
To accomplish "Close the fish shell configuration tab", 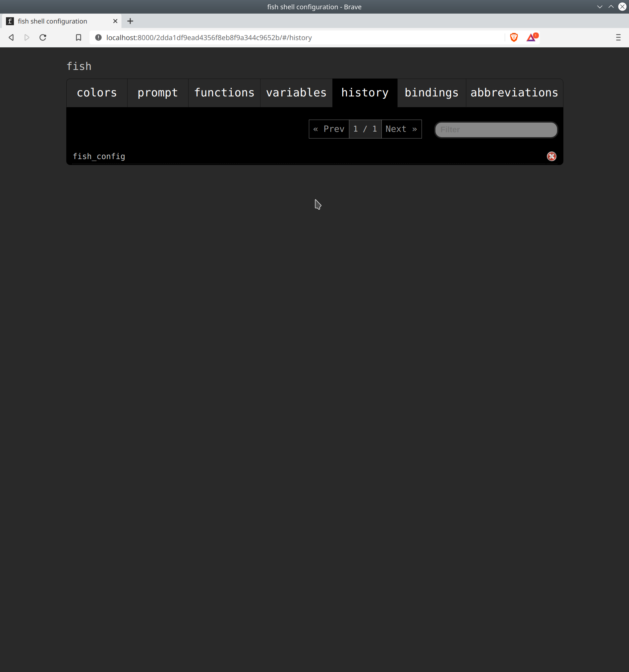I will (115, 21).
